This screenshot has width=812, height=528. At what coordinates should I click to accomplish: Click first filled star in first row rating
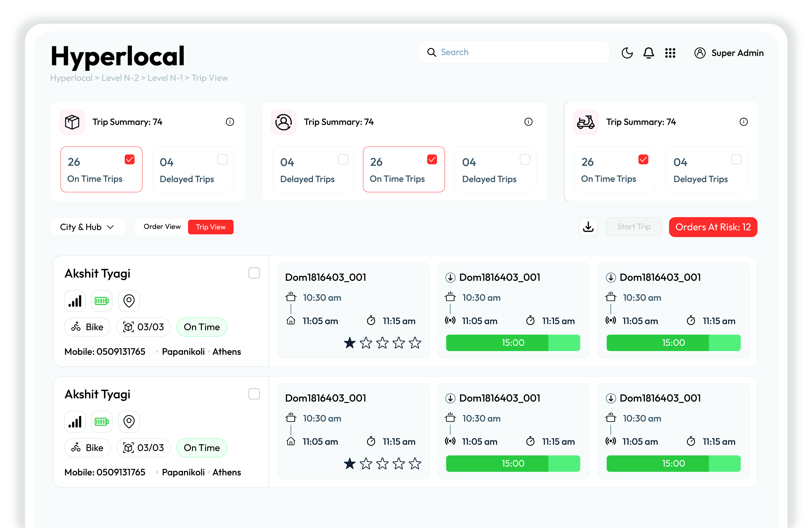click(x=349, y=343)
